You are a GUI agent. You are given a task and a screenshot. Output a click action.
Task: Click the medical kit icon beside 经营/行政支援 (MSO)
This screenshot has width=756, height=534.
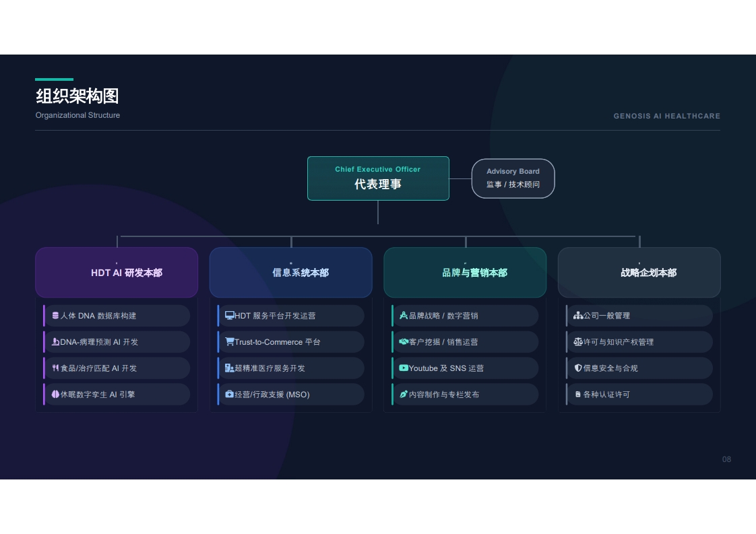[230, 394]
